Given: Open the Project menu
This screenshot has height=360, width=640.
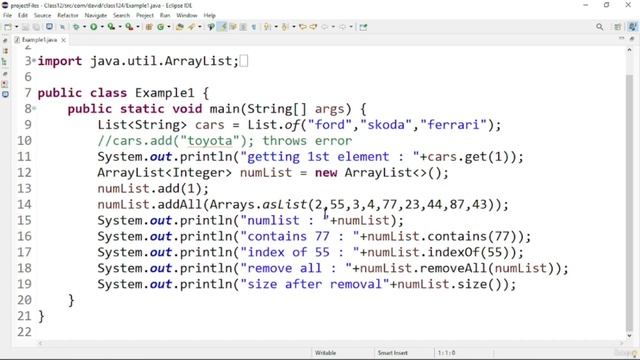Looking at the screenshot, I should pos(145,16).
